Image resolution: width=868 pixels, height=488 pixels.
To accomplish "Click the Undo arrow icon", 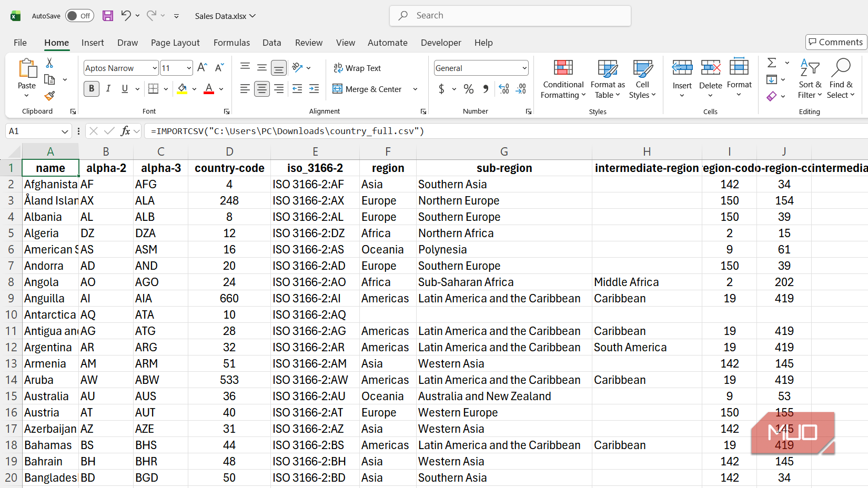I will [126, 16].
